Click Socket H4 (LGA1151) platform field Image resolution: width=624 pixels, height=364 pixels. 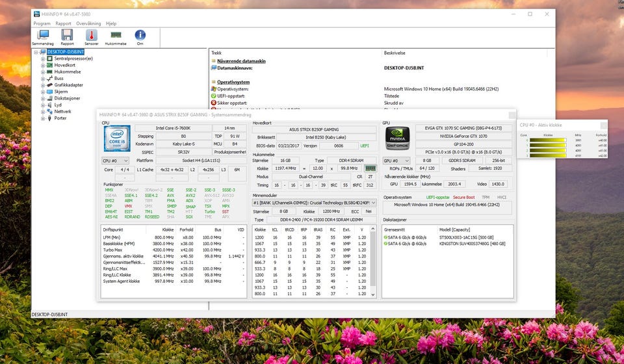(201, 161)
